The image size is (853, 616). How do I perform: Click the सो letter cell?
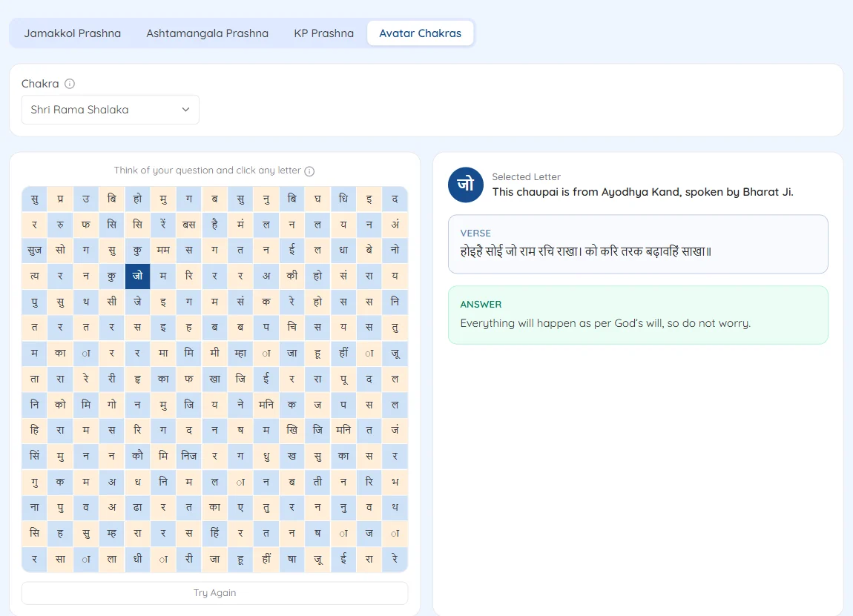click(60, 250)
